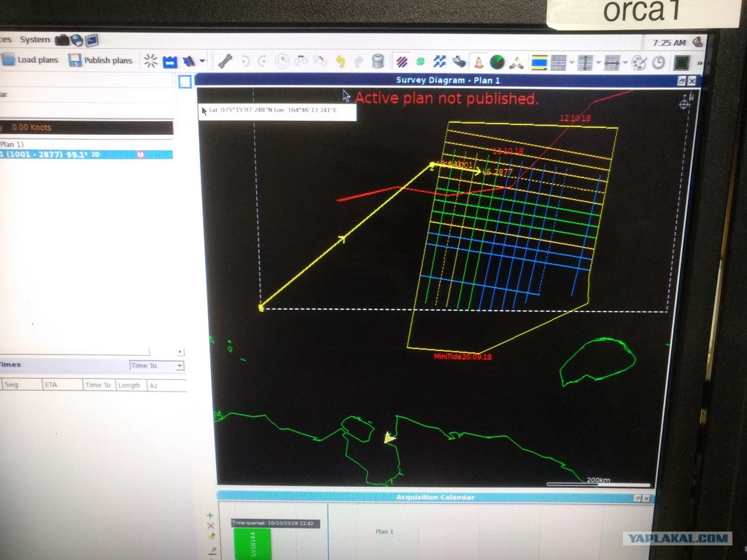747x560 pixels.
Task: Click the blue arrow box toolbar icon
Action: click(169, 61)
